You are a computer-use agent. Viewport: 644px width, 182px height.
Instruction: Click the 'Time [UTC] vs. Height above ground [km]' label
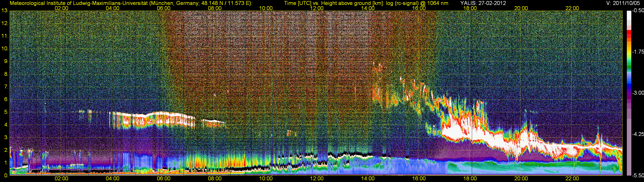click(334, 3)
